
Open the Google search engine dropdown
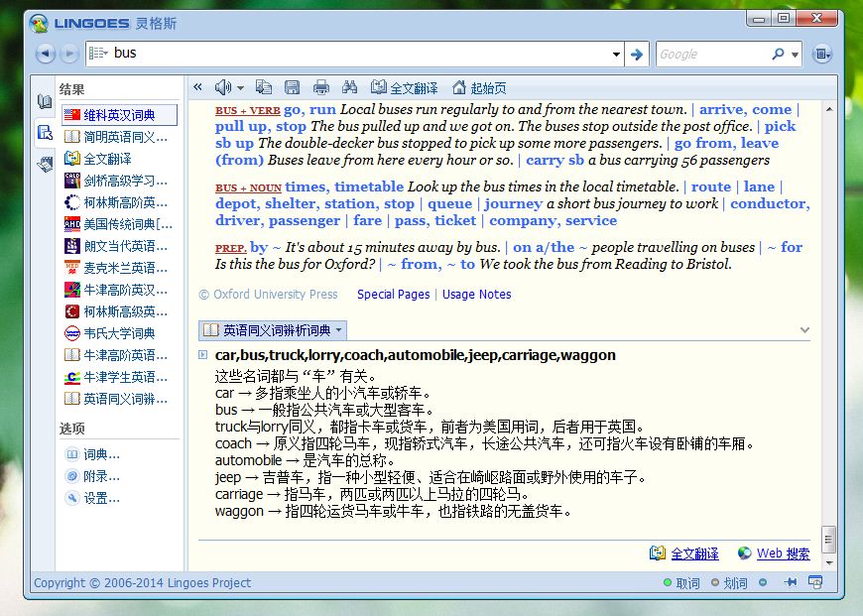point(796,55)
